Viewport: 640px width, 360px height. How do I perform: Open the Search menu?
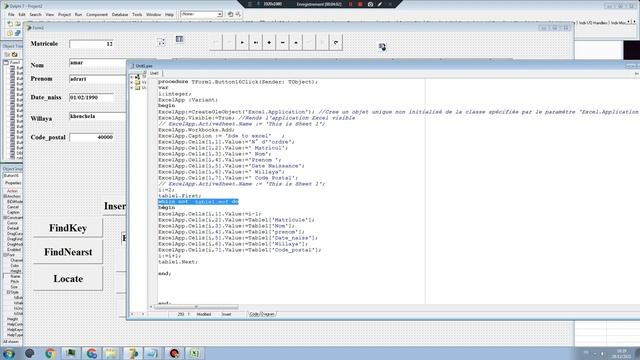point(35,14)
